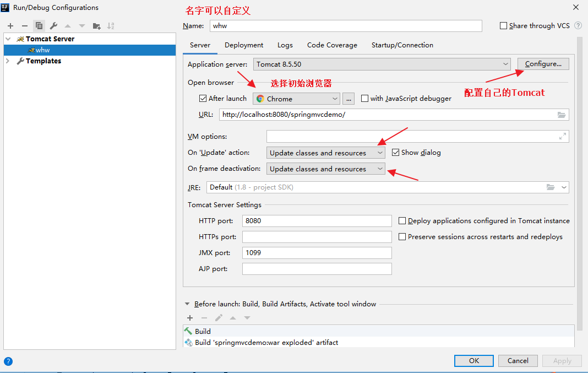This screenshot has height=373, width=588.
Task: Open Application server Tomcat 8.5.50 dropdown
Action: [x=382, y=64]
